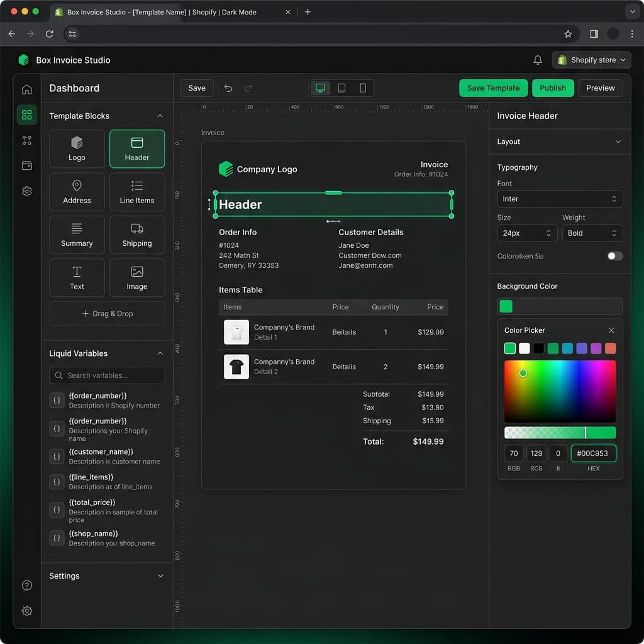Pick the black preset swatch
This screenshot has width=644, height=644.
tap(538, 348)
